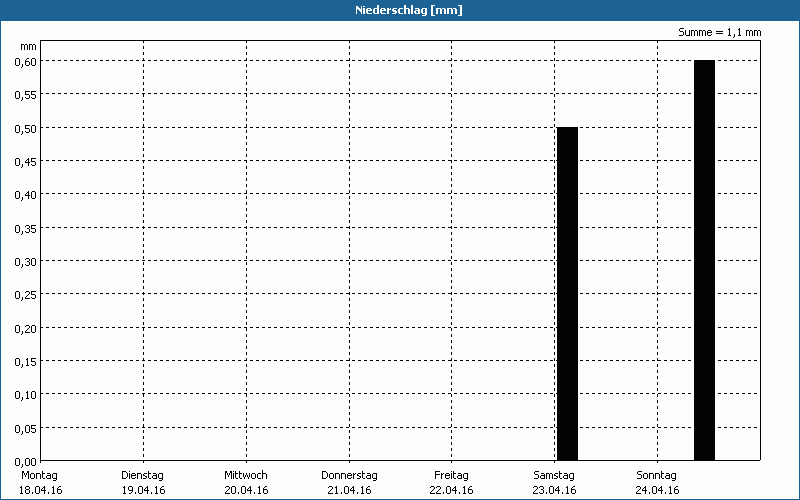Click the 0,45 y-axis value
This screenshot has width=800, height=500.
[x=26, y=162]
